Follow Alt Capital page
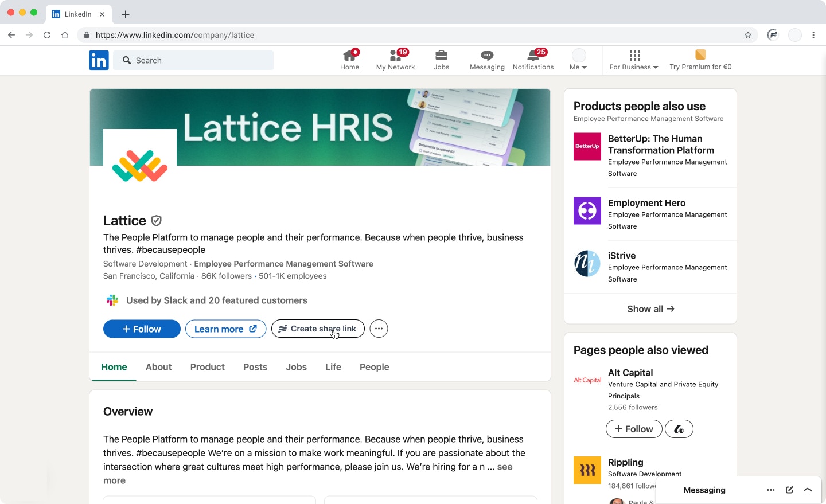Viewport: 826px width, 504px height. [634, 429]
